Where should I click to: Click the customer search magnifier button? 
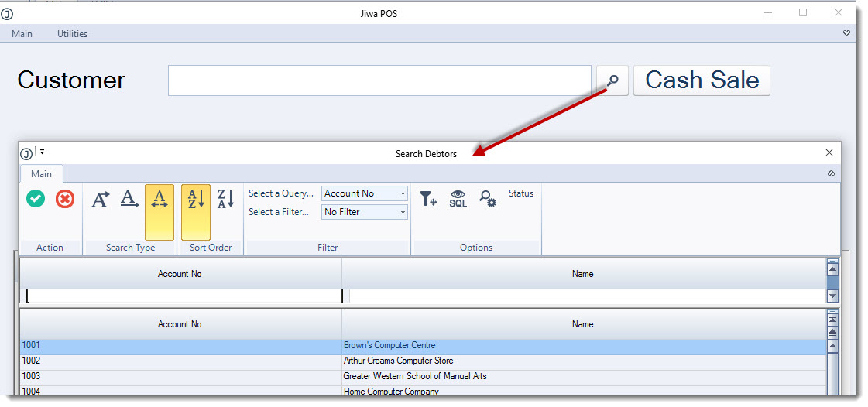(612, 80)
